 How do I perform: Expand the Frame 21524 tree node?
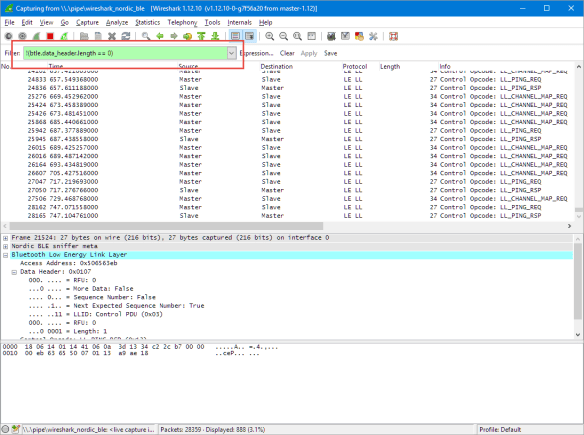[x=6, y=238]
